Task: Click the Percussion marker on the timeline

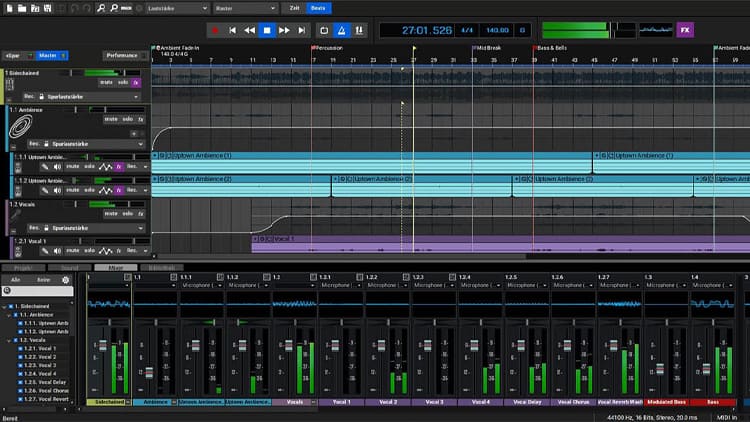Action: pyautogui.click(x=327, y=48)
